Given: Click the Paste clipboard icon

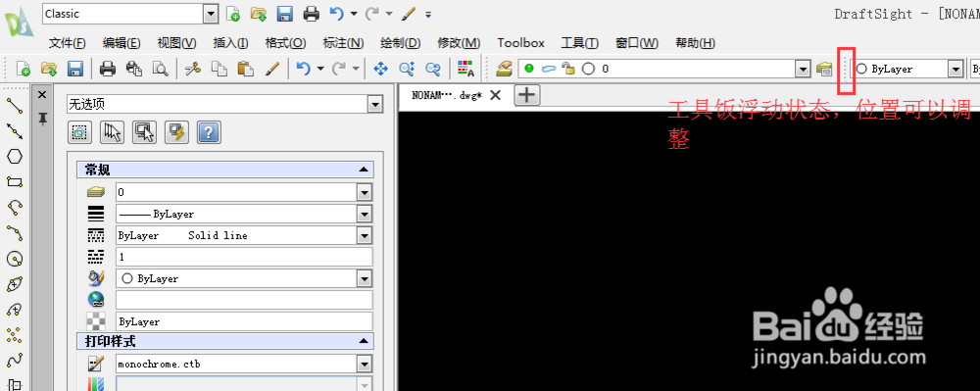Looking at the screenshot, I should pos(246,69).
